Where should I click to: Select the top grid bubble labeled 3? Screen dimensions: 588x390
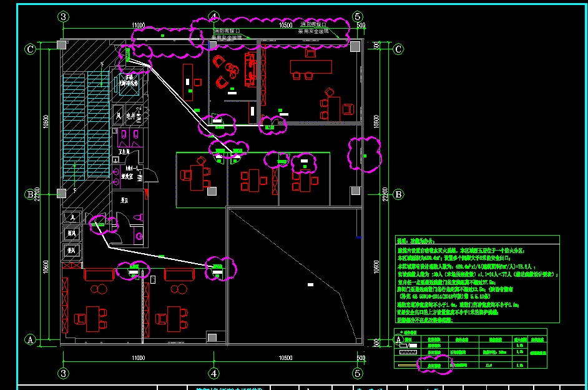63,17
